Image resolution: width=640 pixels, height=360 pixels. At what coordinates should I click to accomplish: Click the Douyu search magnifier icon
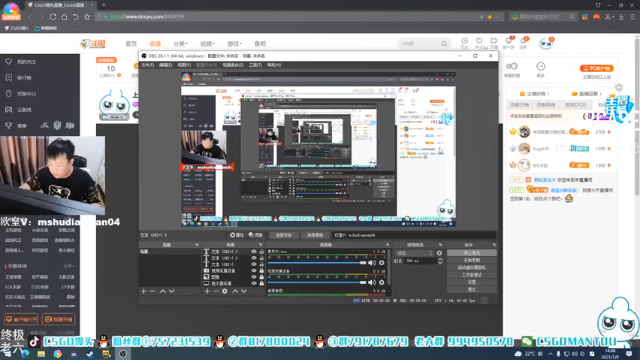(x=444, y=44)
